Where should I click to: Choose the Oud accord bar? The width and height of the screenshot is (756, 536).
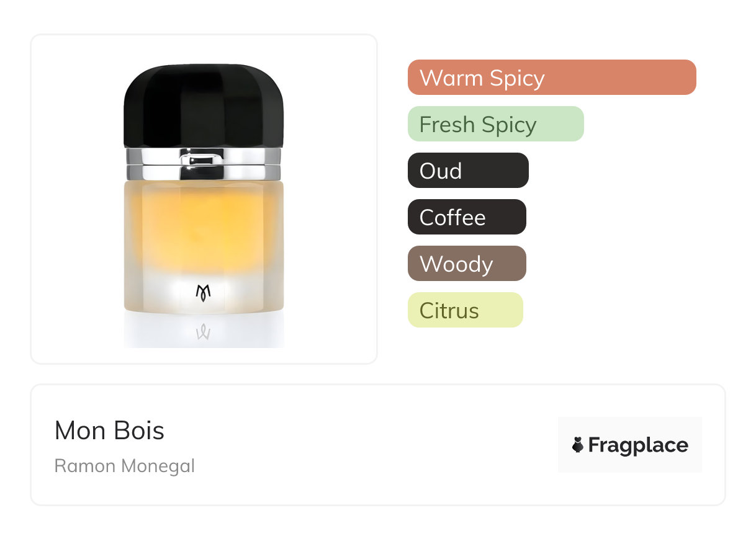coord(467,171)
